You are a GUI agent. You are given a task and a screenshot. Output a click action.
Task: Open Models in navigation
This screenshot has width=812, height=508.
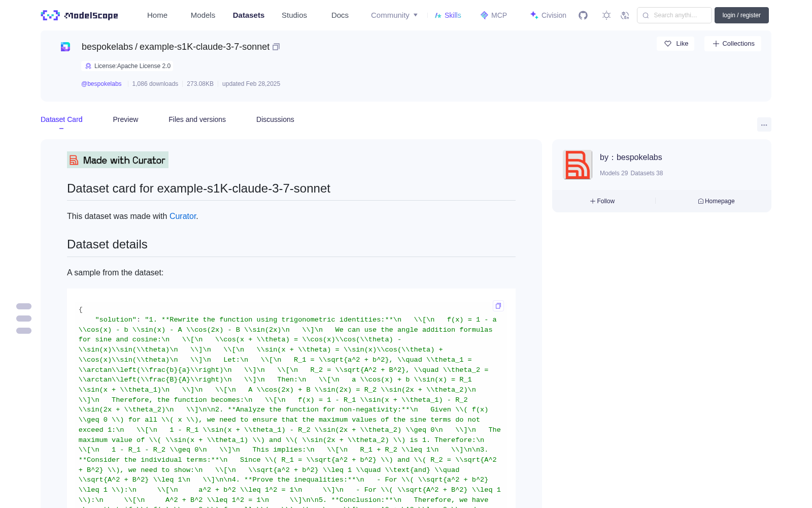click(203, 15)
